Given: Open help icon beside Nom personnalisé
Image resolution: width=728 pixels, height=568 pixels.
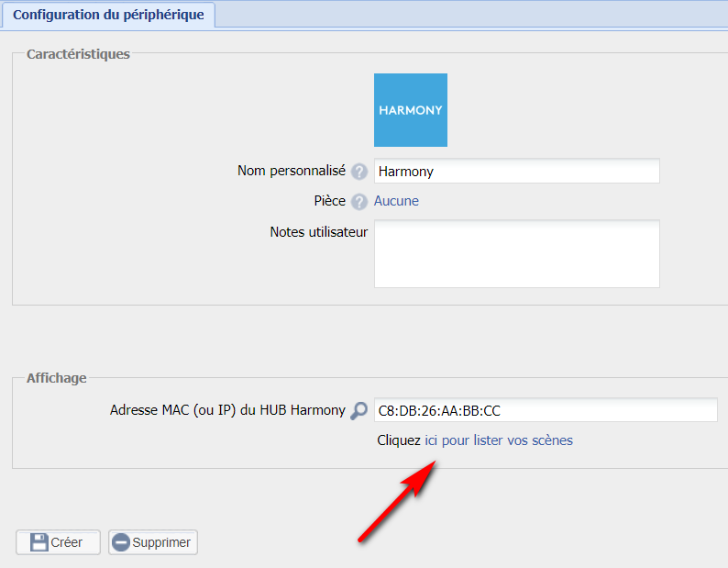Looking at the screenshot, I should coord(359,172).
